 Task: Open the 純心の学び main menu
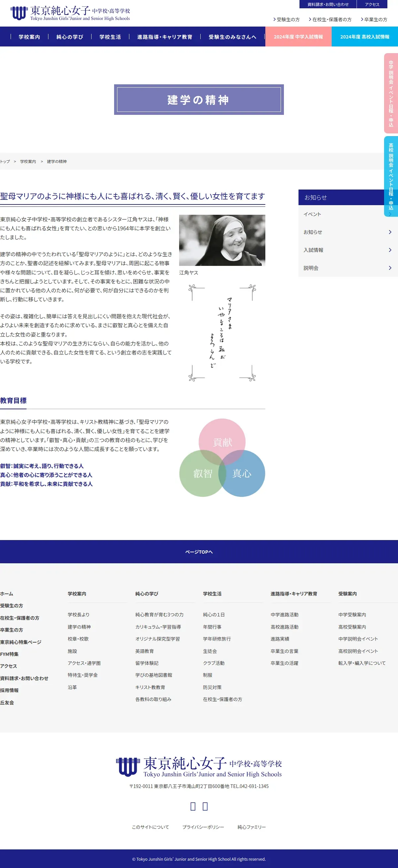pos(70,37)
